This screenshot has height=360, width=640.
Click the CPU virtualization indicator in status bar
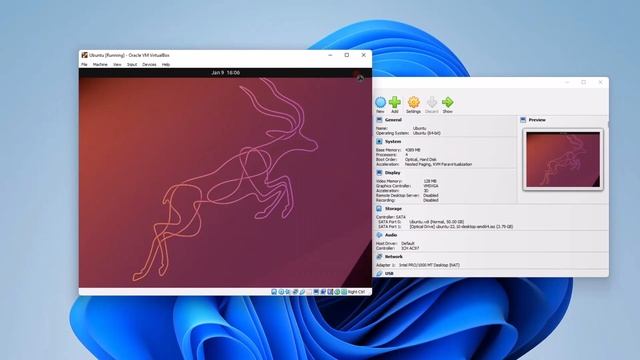(330, 292)
